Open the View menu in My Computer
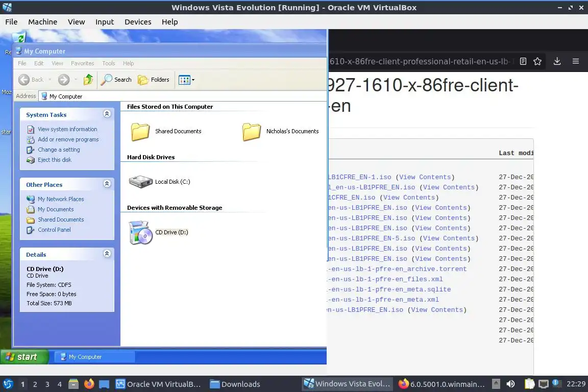The height and width of the screenshot is (392, 588). [x=57, y=63]
